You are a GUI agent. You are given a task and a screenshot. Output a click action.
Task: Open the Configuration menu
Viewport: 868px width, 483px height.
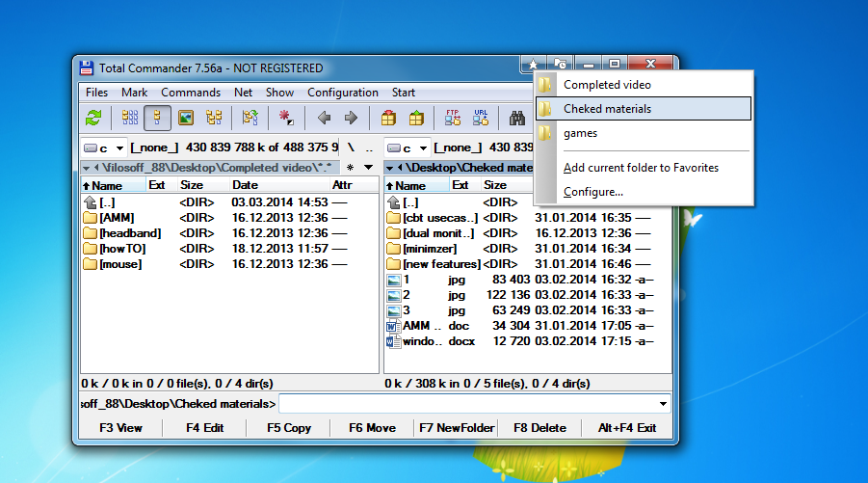pos(343,93)
